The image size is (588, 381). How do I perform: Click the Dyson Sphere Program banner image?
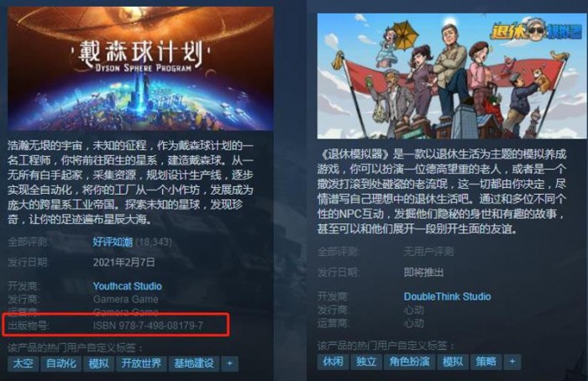point(140,69)
